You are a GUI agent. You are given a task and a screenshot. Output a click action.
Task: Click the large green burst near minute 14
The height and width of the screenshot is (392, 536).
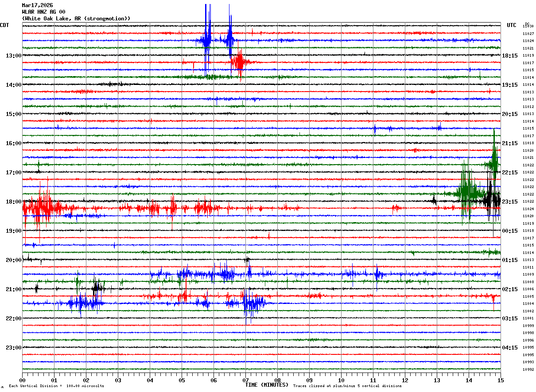466,191
